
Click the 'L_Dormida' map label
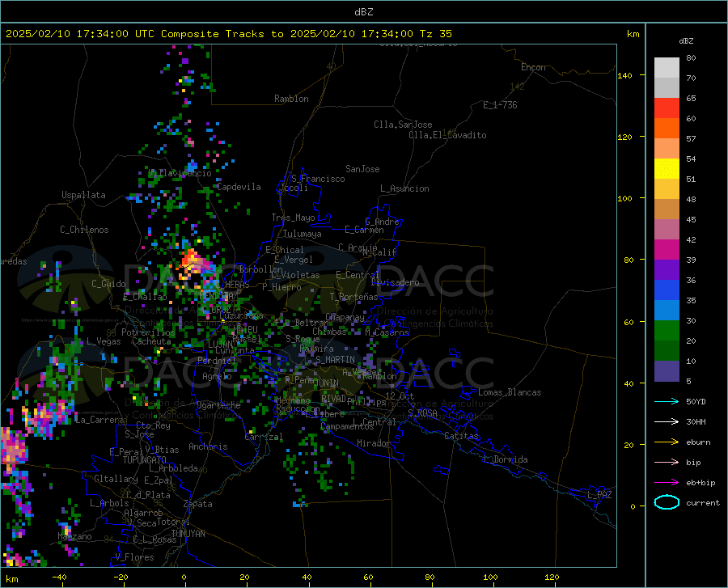click(x=506, y=459)
